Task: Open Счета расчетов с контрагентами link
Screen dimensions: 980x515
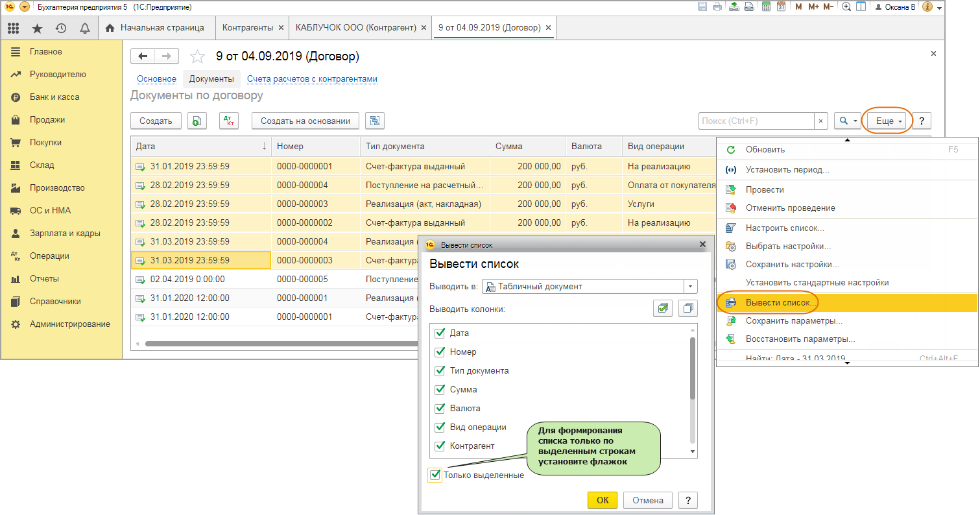Action: [312, 79]
